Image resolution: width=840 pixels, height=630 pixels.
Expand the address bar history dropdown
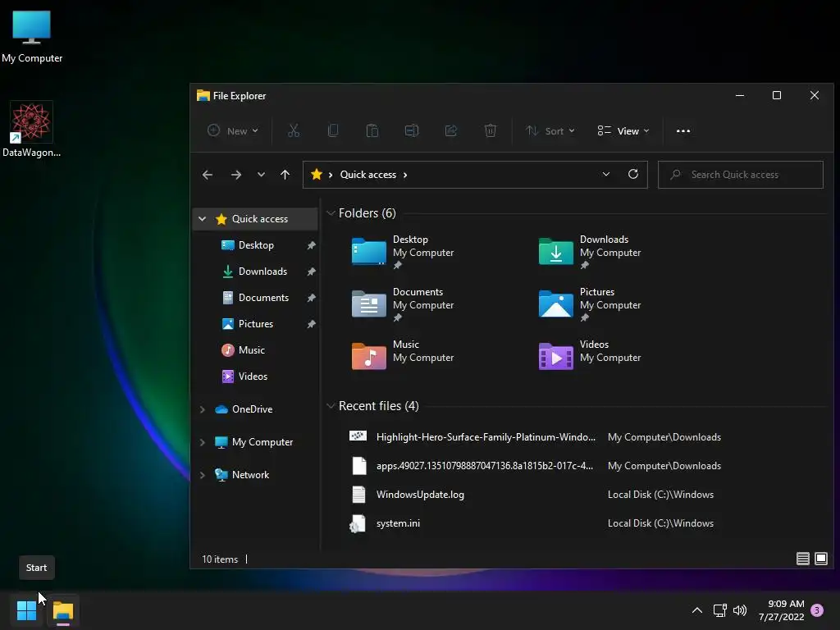coord(606,175)
